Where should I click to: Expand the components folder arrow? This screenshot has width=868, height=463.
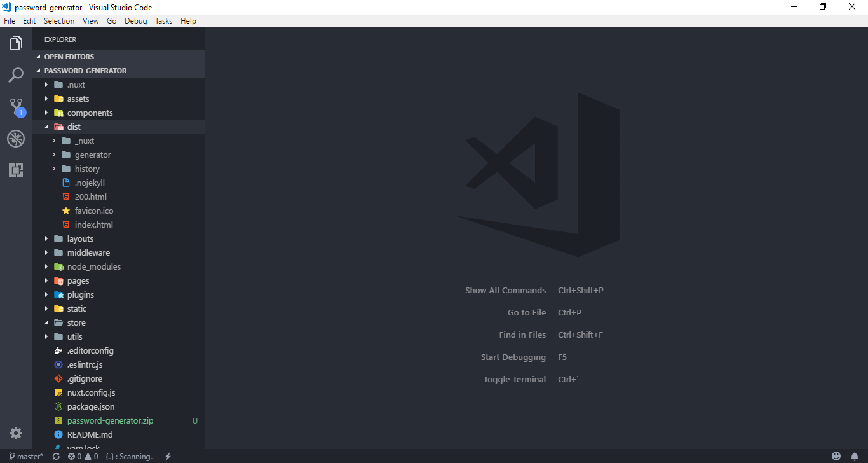46,113
